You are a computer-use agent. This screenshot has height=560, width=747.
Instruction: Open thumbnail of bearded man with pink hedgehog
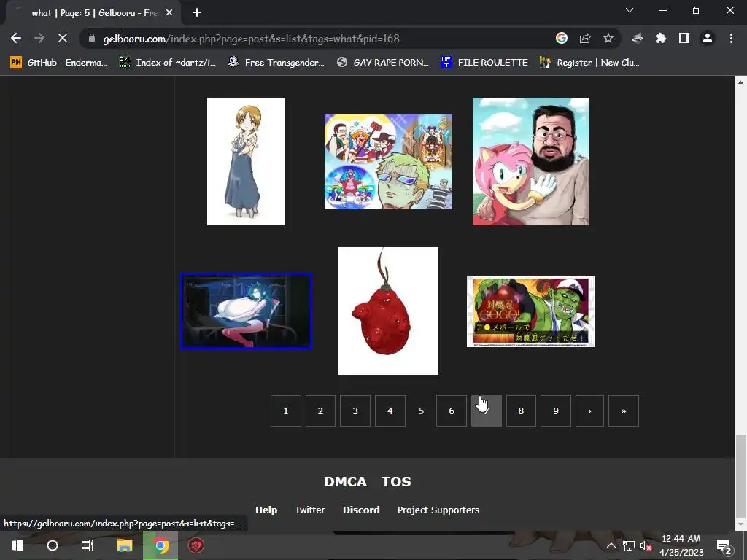[530, 161]
